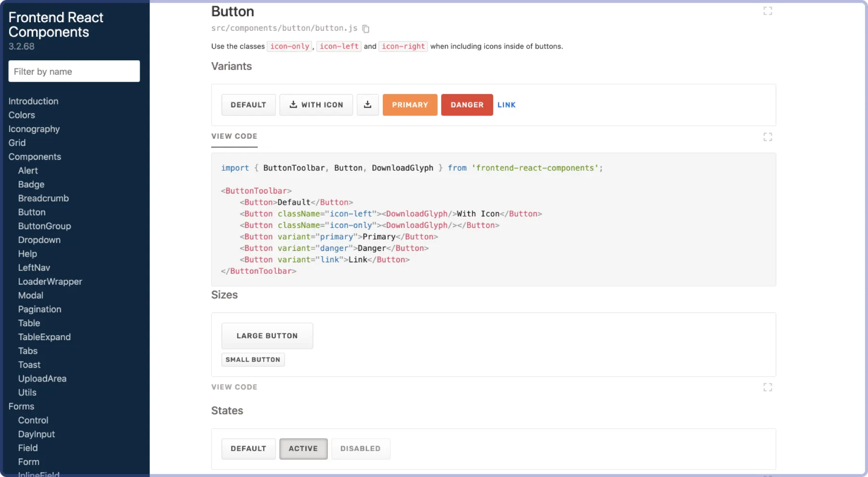The image size is (868, 477).
Task: Open DayInput form page
Action: point(37,435)
